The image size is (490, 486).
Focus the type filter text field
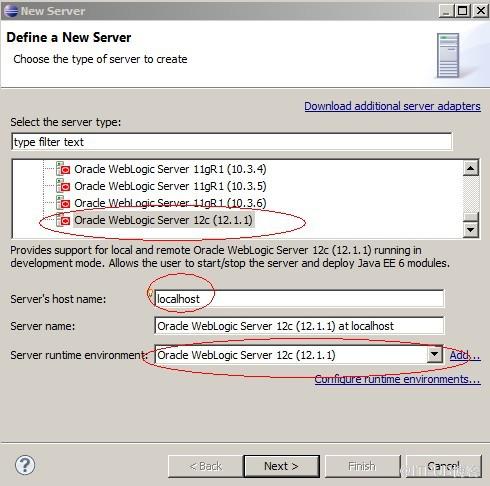pyautogui.click(x=232, y=142)
